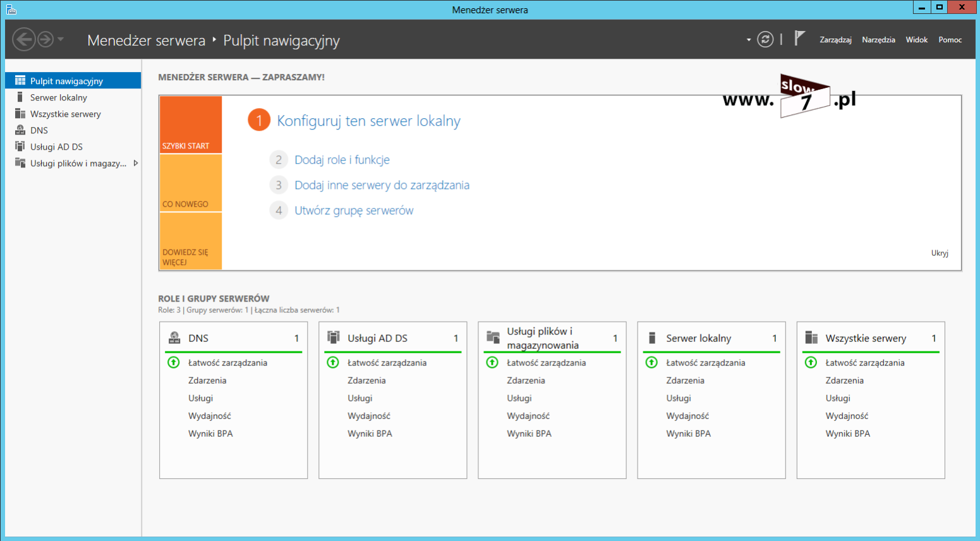Viewport: 980px width, 541px height.
Task: Expand the Usługi plików sidebar arrow
Action: [135, 163]
